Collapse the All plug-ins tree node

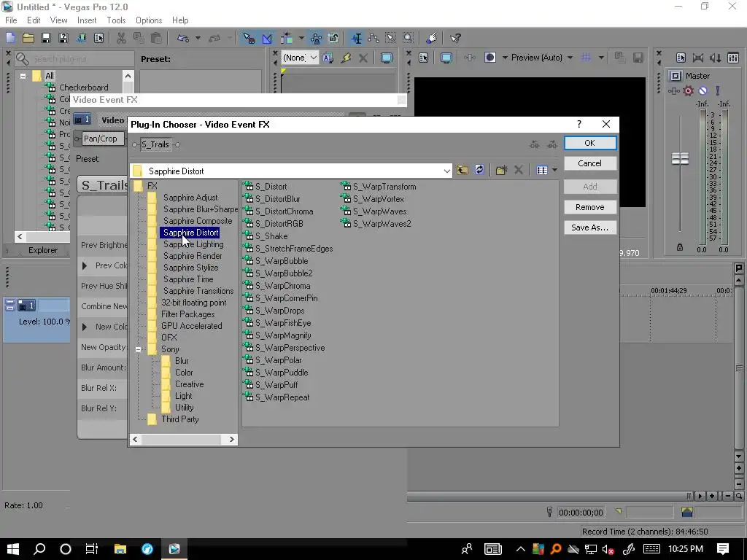(x=23, y=76)
